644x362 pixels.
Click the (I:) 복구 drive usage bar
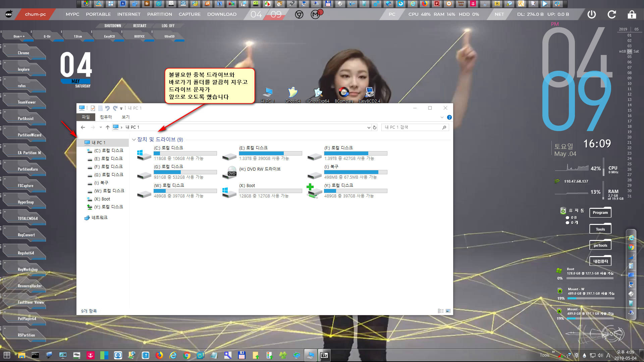(356, 172)
